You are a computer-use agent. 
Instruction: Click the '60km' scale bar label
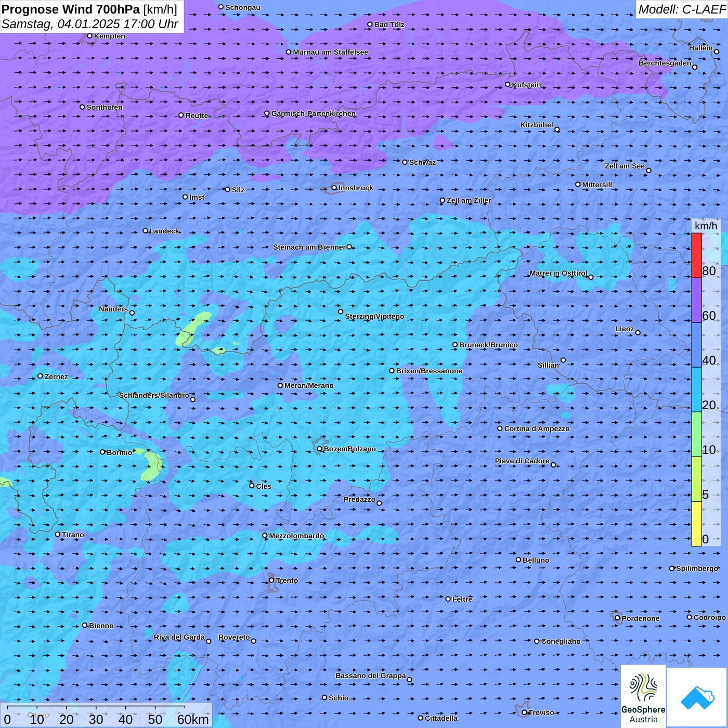click(193, 719)
